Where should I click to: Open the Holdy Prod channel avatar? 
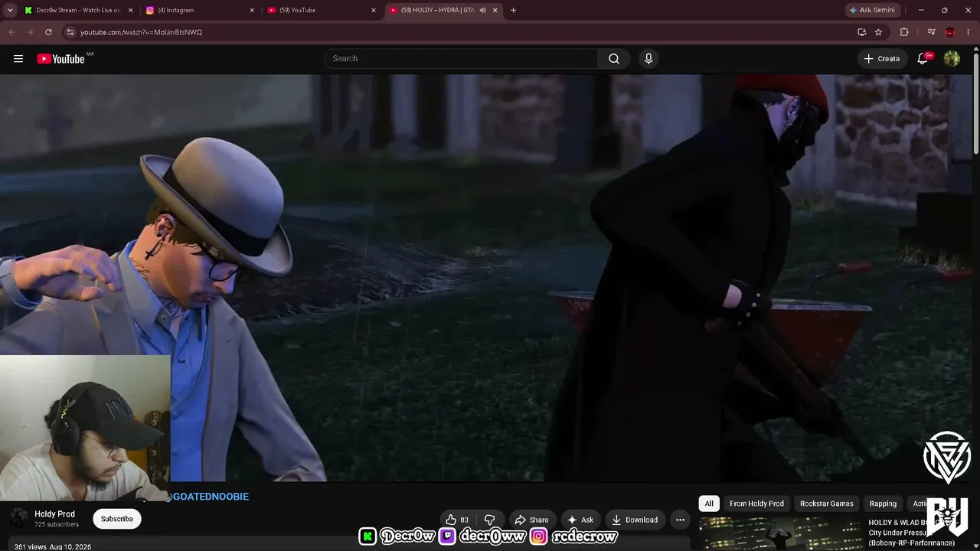click(19, 518)
